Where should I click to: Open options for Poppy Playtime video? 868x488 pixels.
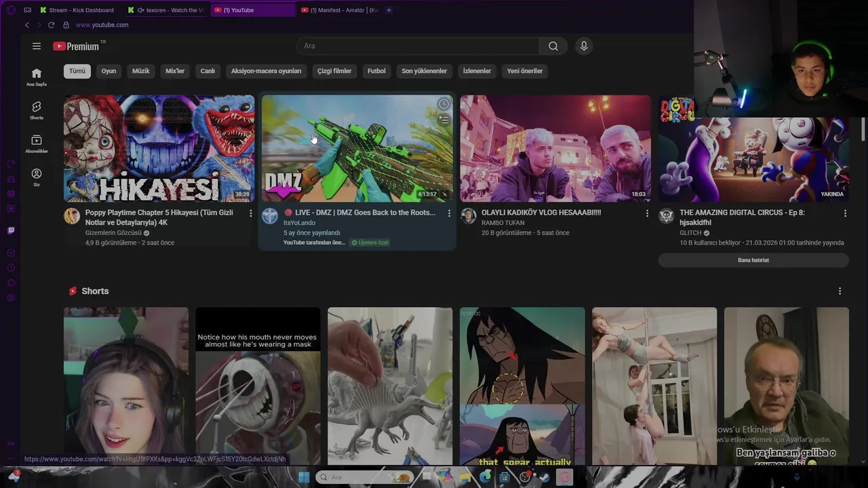[250, 213]
